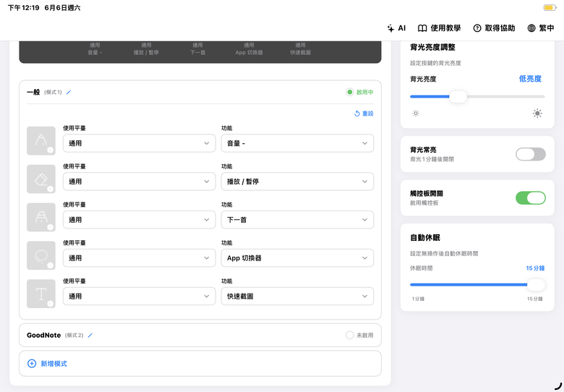Click the 低亮度 value label
Image resolution: width=564 pixels, height=392 pixels.
530,79
